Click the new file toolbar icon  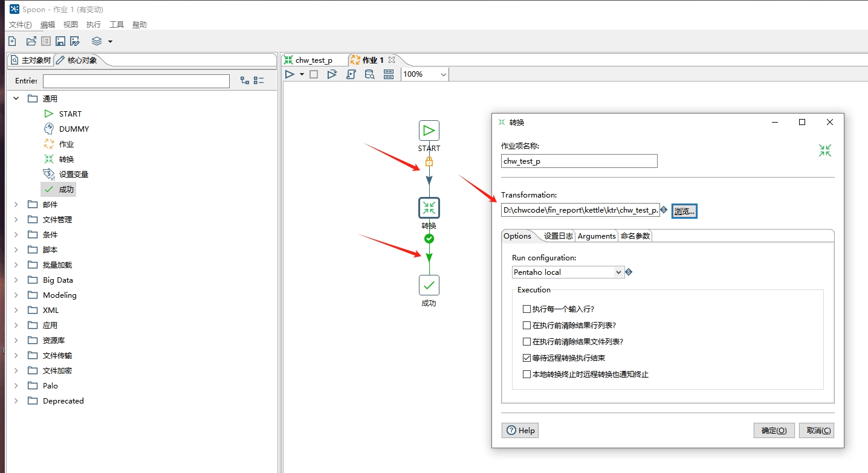coord(12,41)
